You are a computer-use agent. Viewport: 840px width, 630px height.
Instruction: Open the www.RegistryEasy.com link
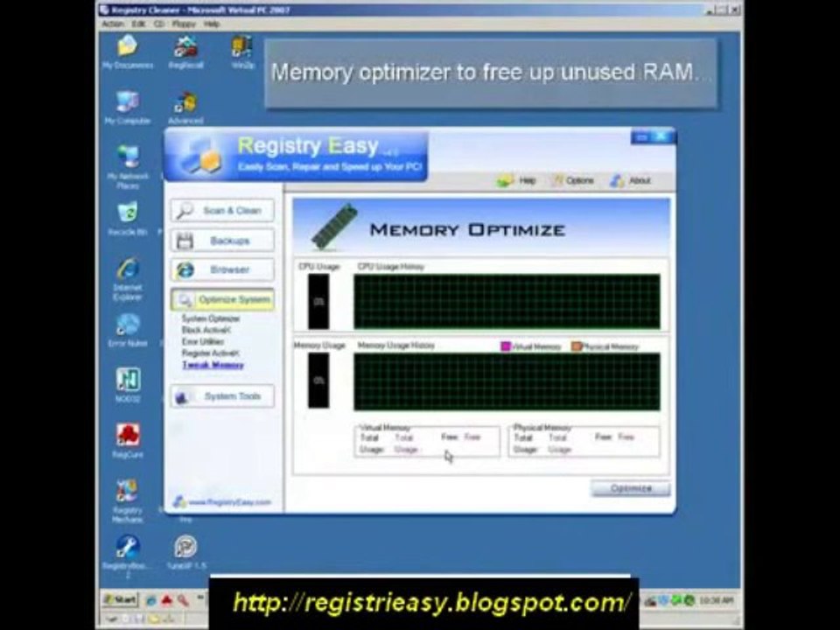click(x=229, y=502)
